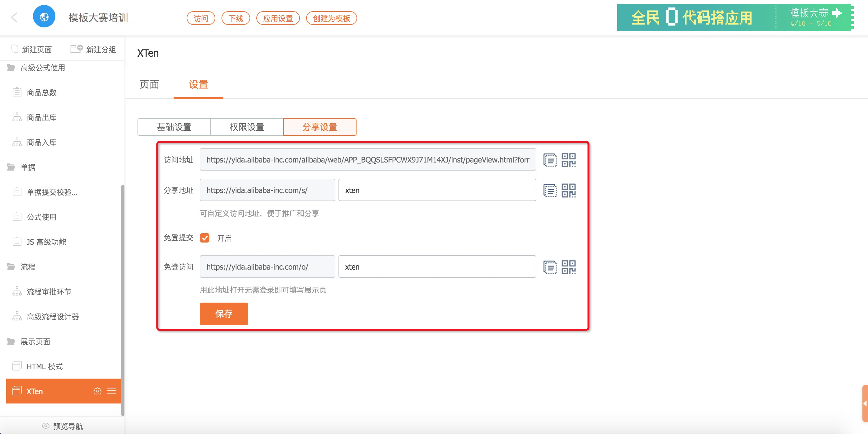This screenshot has width=868, height=434.
Task: Uncheck the 免登提交 开启 checkbox
Action: (204, 238)
